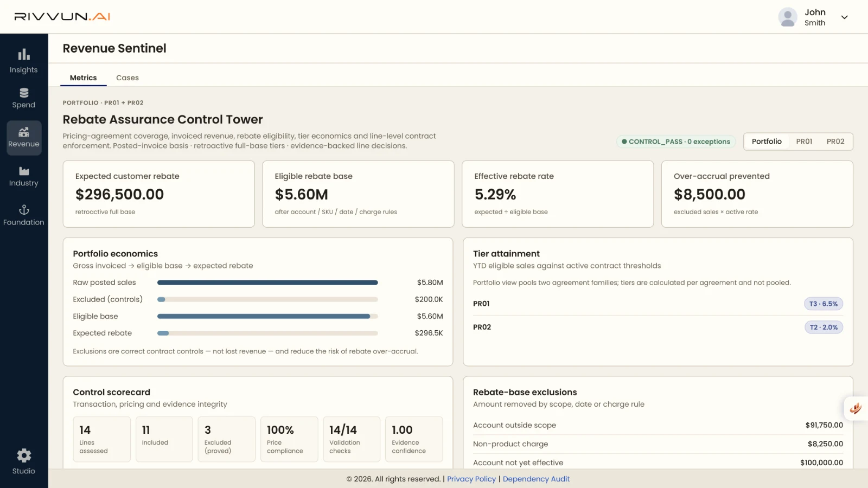Click the 100% Price compliance tile
Viewport: 868px width, 488px height.
coord(289,439)
